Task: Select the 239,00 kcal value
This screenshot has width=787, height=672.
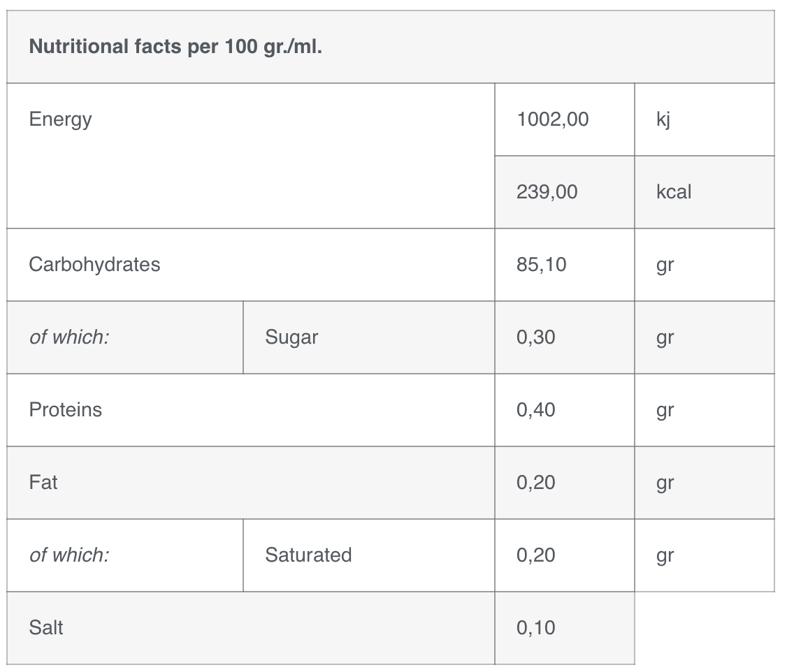Action: tap(547, 192)
